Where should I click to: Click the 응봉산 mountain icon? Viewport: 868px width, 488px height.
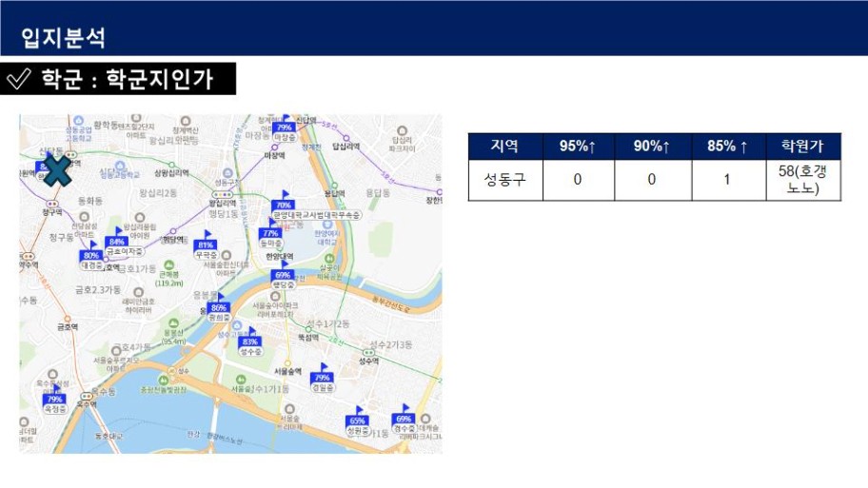(x=174, y=323)
